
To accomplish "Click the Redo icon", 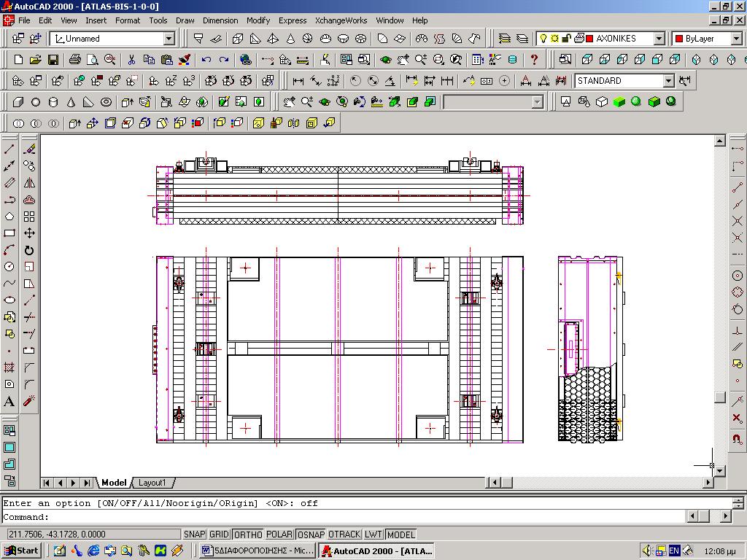I will click(223, 60).
